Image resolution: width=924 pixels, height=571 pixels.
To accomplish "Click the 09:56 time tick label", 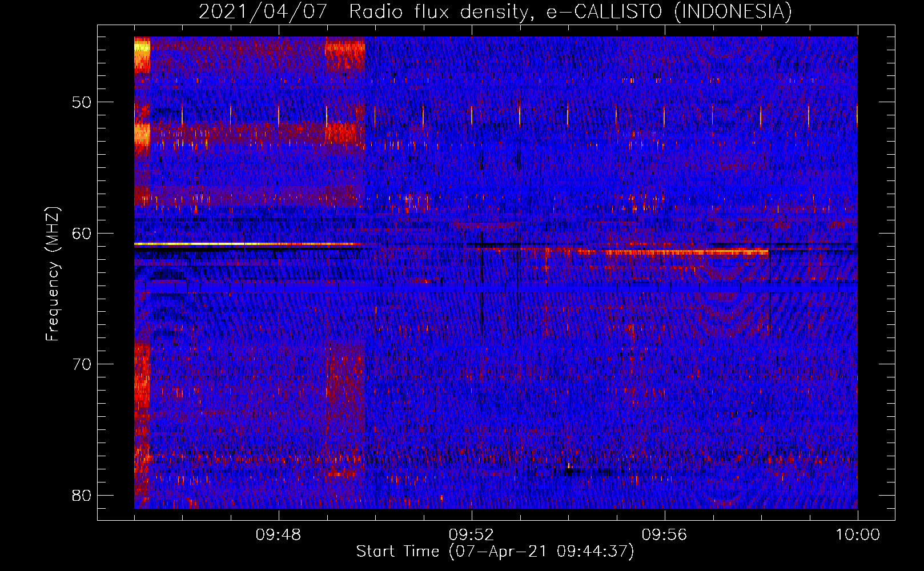I will [664, 535].
